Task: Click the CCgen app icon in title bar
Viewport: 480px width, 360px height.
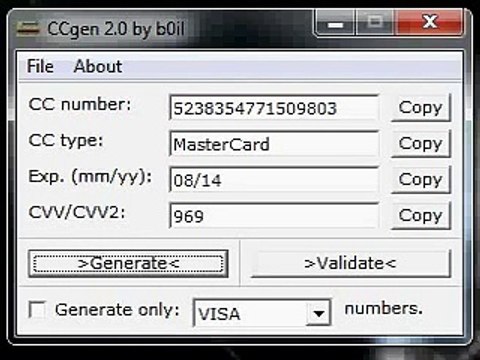Action: coord(28,29)
